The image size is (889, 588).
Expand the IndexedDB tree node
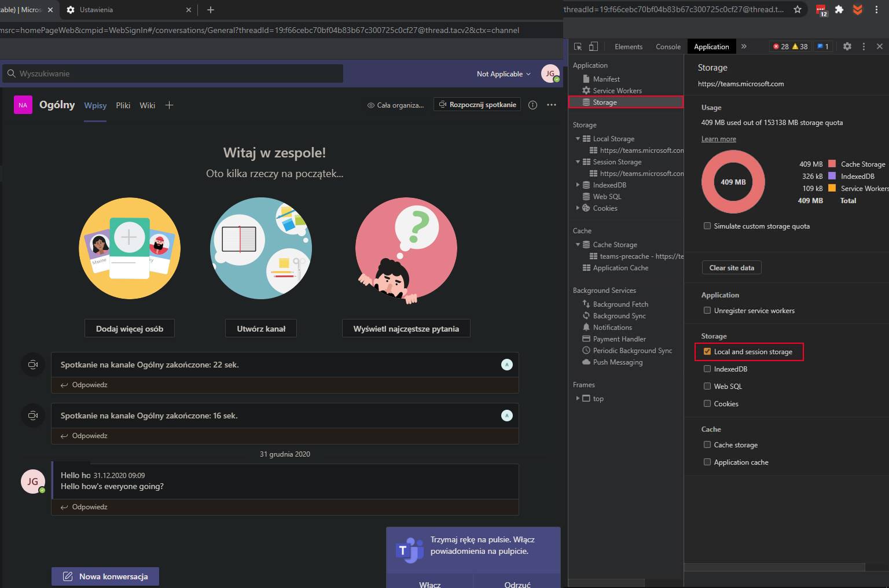click(578, 185)
